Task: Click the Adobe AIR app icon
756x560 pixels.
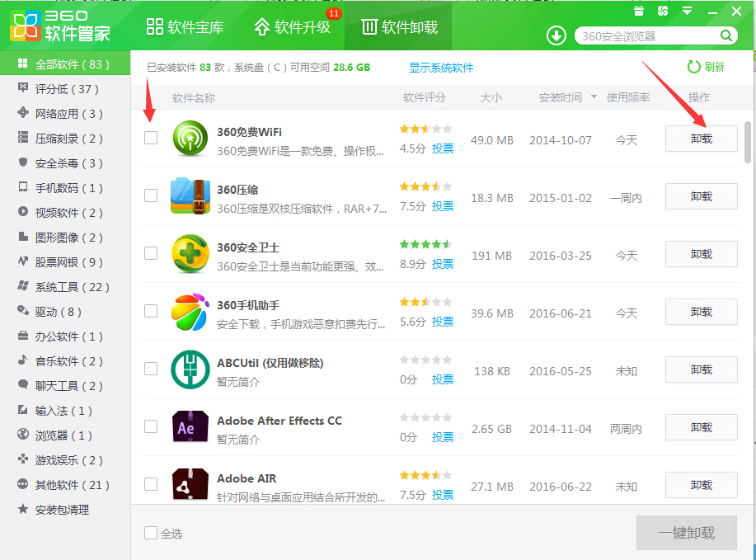Action: 190,484
